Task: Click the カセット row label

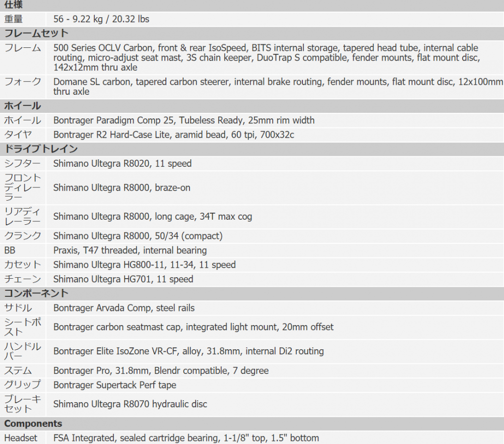Action: click(x=23, y=265)
